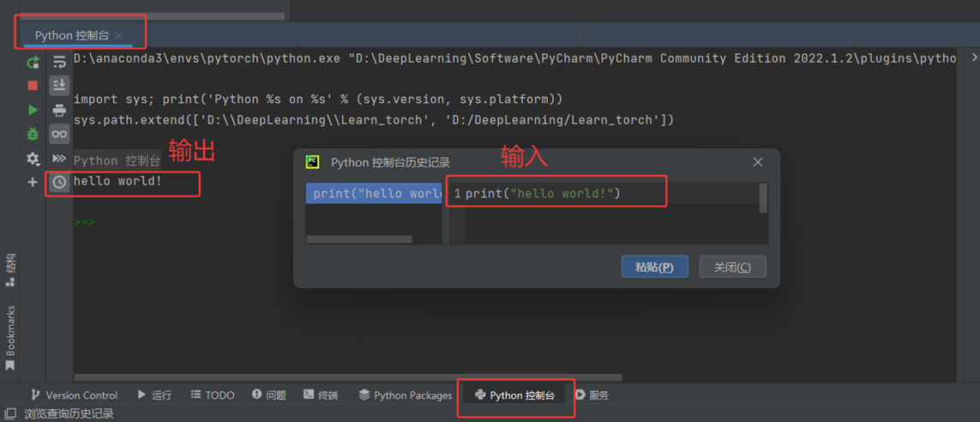Click the >>> console input prompt
This screenshot has height=422, width=980.
click(x=84, y=221)
